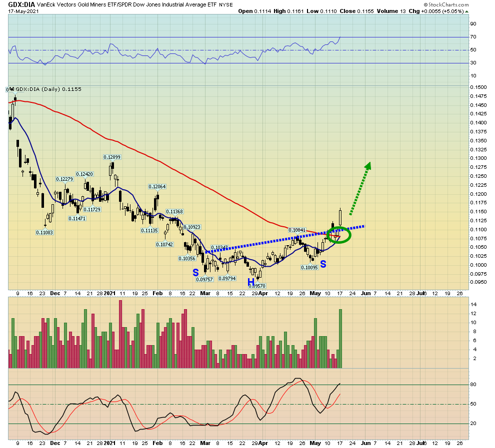Click the 0.10841 price label

click(297, 230)
